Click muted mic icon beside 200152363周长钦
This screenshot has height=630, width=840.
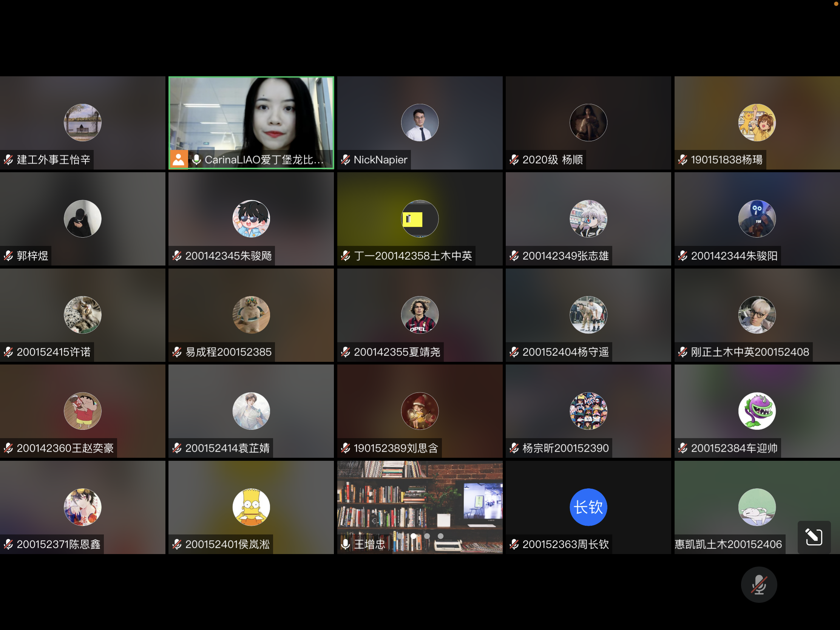pyautogui.click(x=514, y=544)
